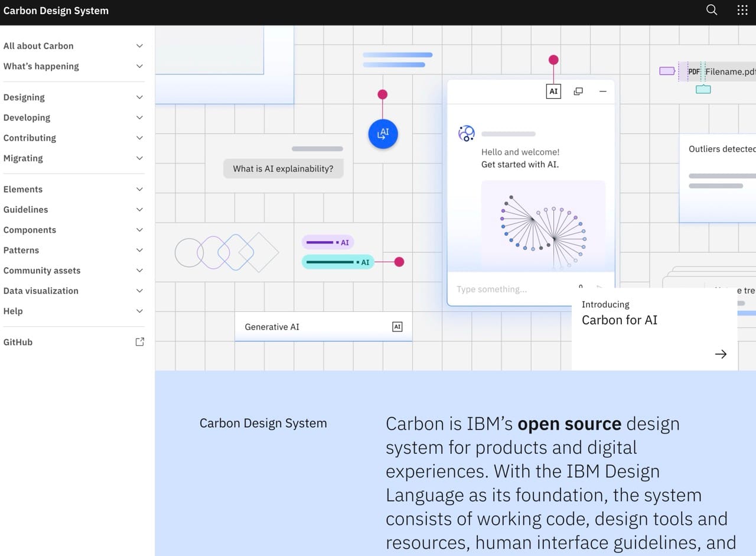Click the Generative AI tile
The width and height of the screenshot is (756, 556).
point(323,327)
